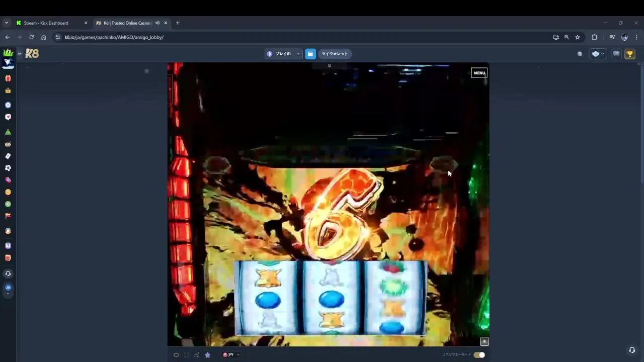Click the left slot reel

[x=268, y=298]
